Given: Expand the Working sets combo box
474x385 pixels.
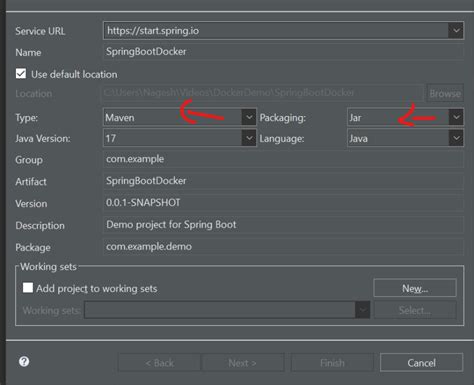Looking at the screenshot, I should tap(227, 310).
